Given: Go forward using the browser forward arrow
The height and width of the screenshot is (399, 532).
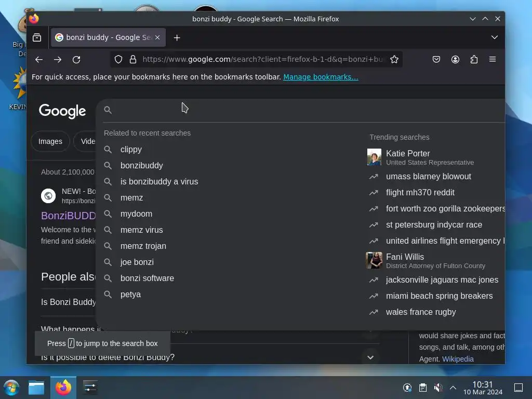Looking at the screenshot, I should [58, 60].
